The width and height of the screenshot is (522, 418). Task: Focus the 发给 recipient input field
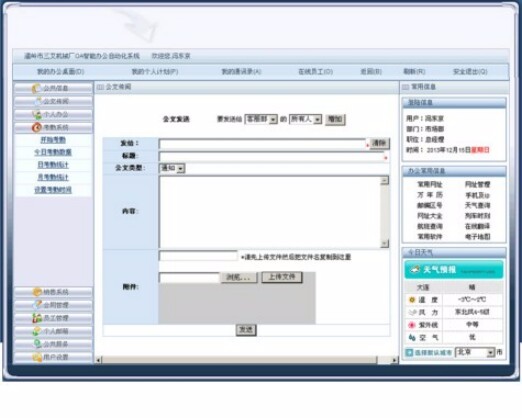pyautogui.click(x=263, y=144)
